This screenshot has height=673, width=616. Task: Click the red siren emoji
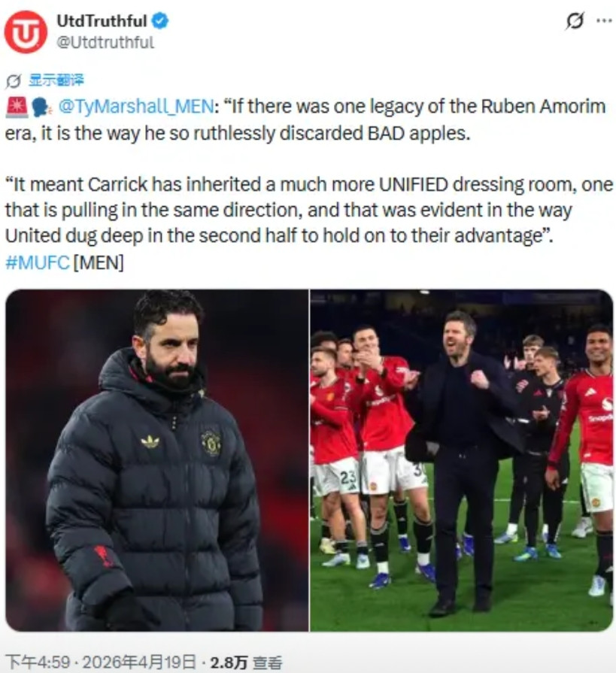(x=17, y=107)
